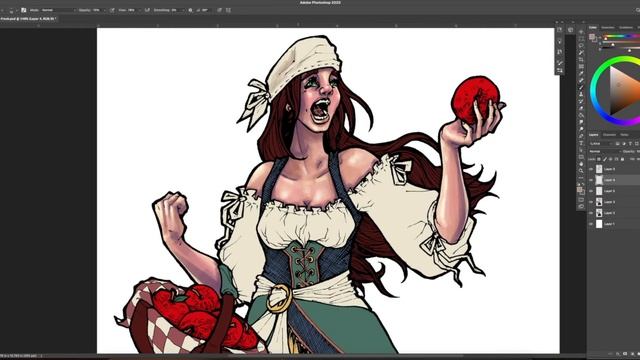Open the Edit Toolbar three-dots button
The width and height of the screenshot is (640, 360).
pos(581,178)
